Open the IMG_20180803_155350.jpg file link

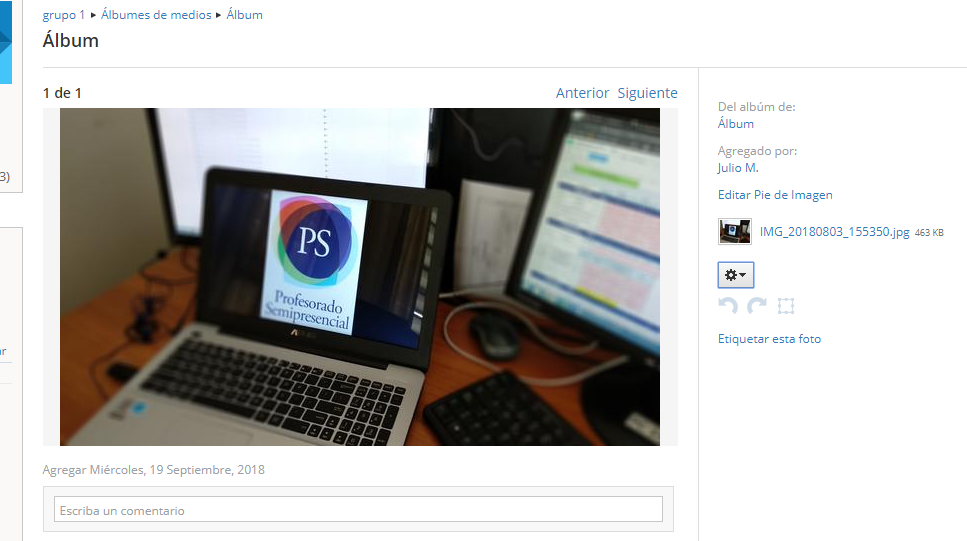pos(834,232)
